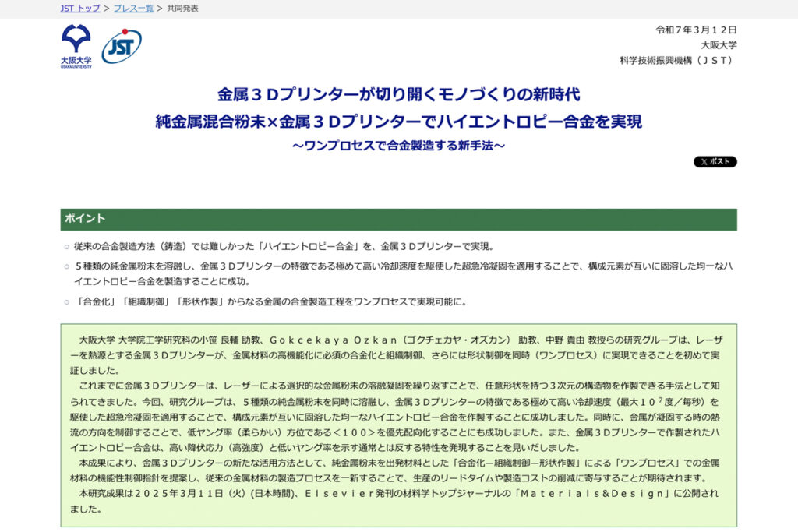Click bullet 「合金化」「組織制御」「形状作製」

click(x=270, y=302)
